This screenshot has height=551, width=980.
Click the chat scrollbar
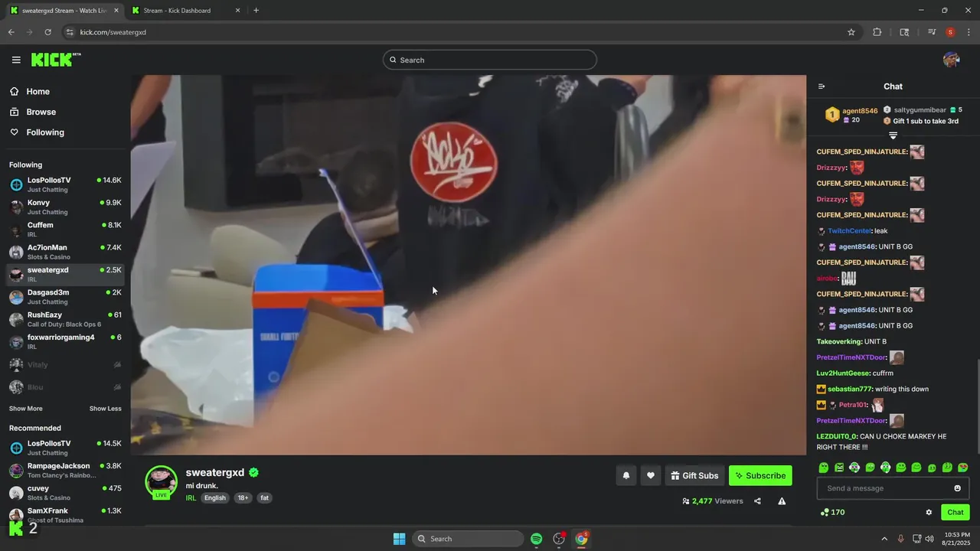(977, 406)
